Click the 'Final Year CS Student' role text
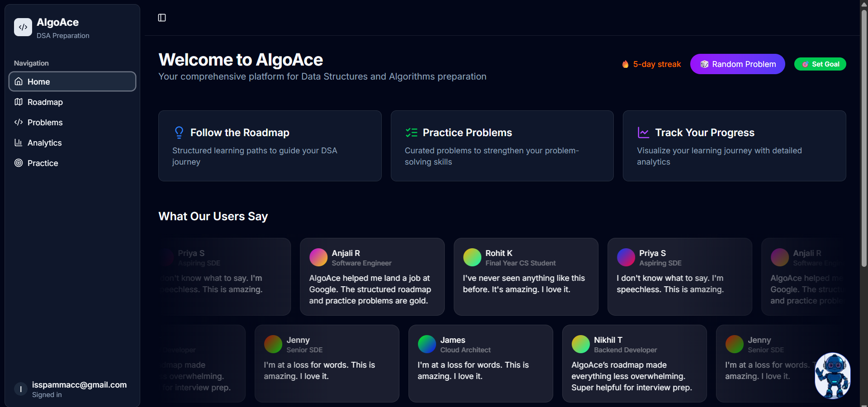Image resolution: width=868 pixels, height=407 pixels. pos(521,263)
